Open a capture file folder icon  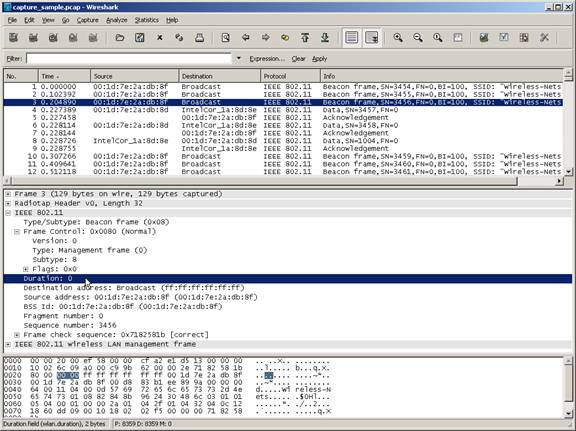119,37
